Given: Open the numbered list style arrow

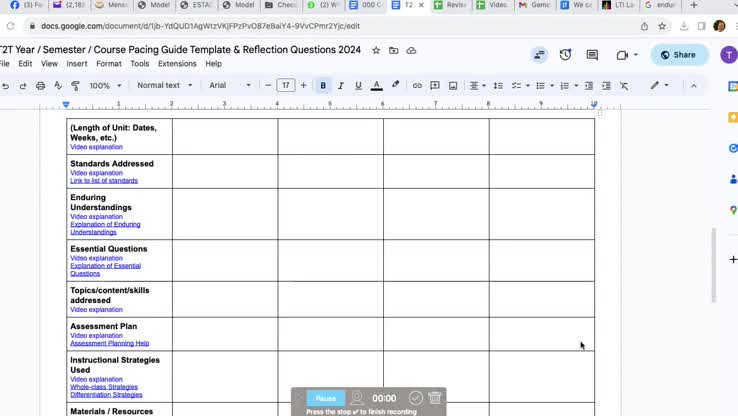Looking at the screenshot, I should click(x=577, y=86).
